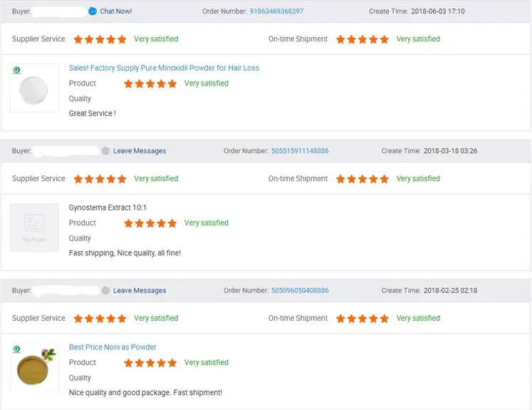Image resolution: width=532 pixels, height=410 pixels.
Task: Click the blue Chat Now icon
Action: (93, 11)
